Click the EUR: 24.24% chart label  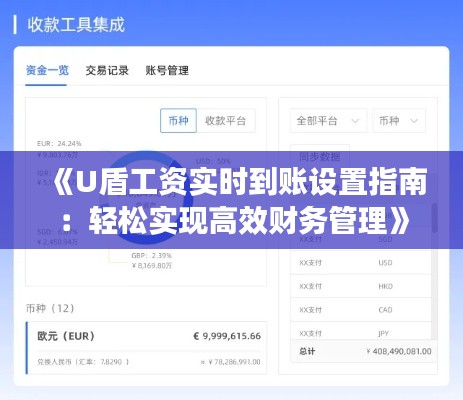tap(59, 144)
